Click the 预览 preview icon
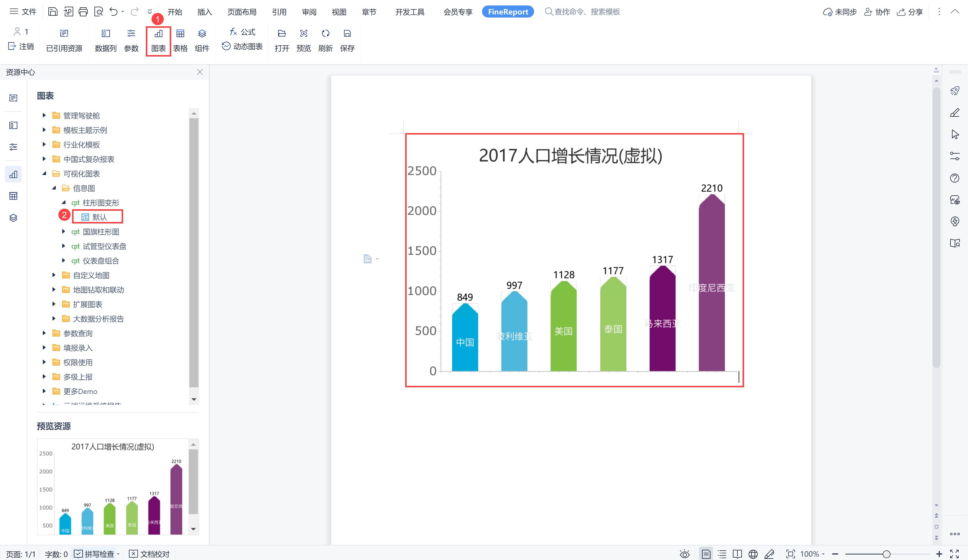Image resolution: width=968 pixels, height=560 pixels. [x=304, y=34]
